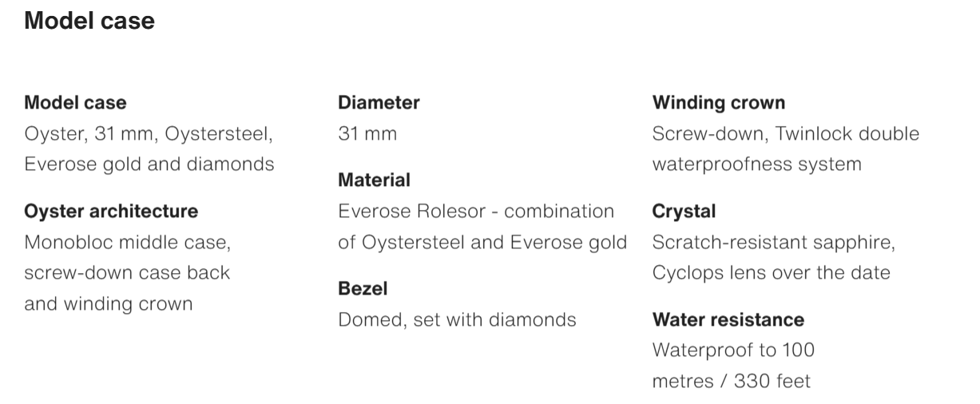Click the 'Winding crown' label
The height and width of the screenshot is (404, 980).
point(719,103)
